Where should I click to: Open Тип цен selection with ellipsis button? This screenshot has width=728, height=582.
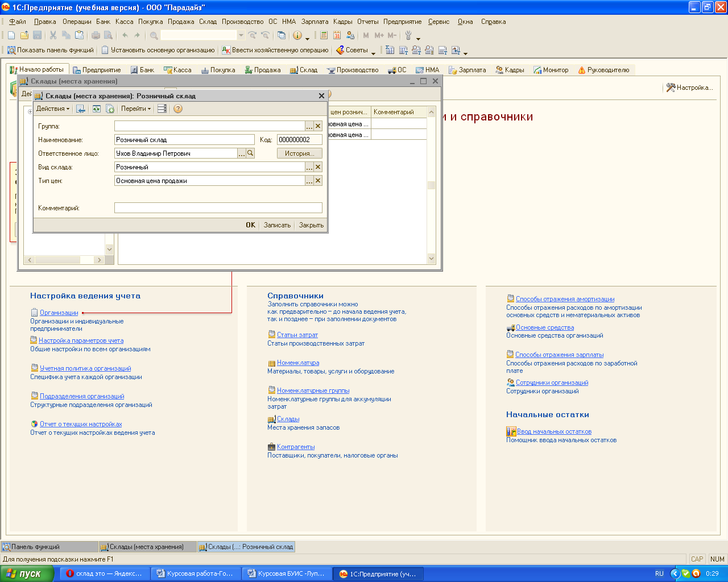coord(309,181)
